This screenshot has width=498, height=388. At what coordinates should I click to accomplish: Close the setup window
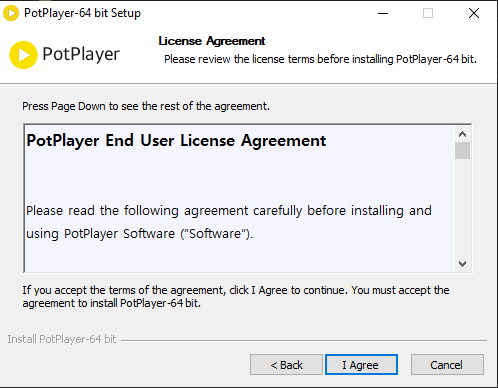click(474, 13)
